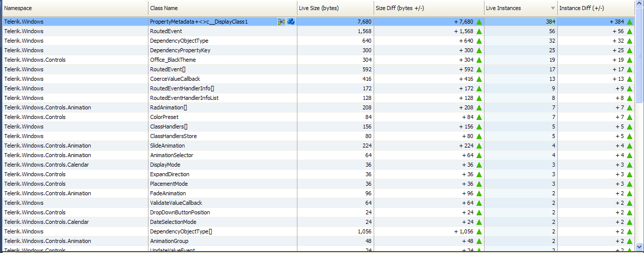Click green arrow beside + 19 instance diff
The image size is (644, 253).
click(629, 60)
